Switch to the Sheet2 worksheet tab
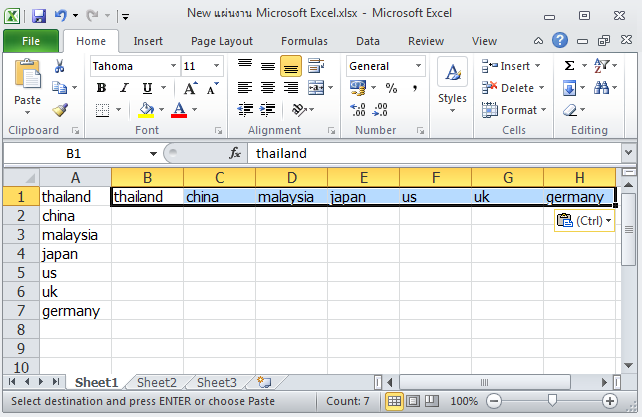 157,382
